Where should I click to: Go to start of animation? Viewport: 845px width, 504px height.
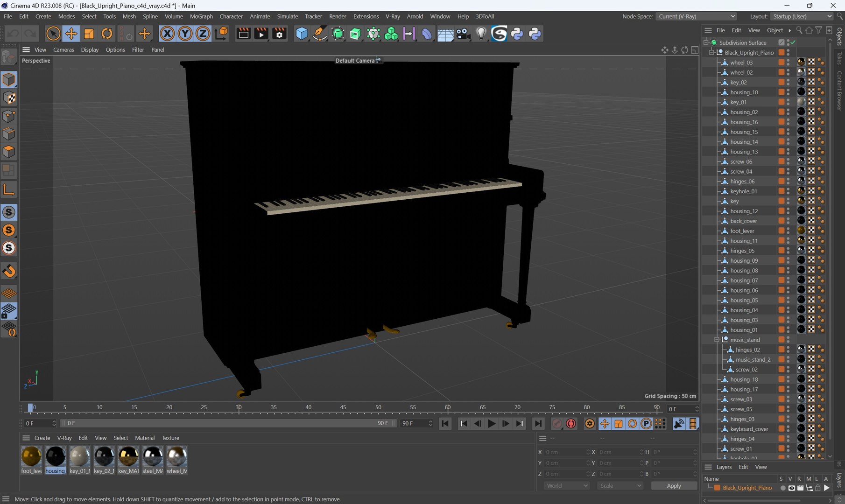(445, 423)
